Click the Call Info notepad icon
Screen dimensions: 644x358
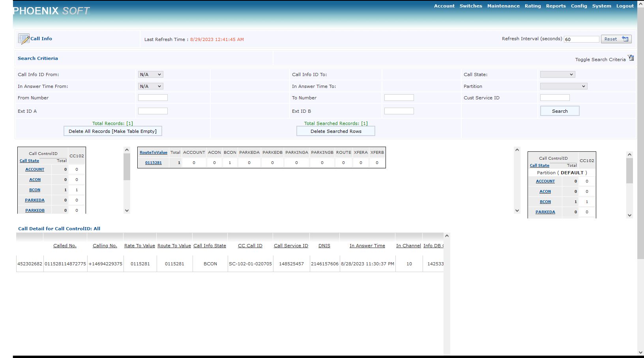(x=24, y=39)
